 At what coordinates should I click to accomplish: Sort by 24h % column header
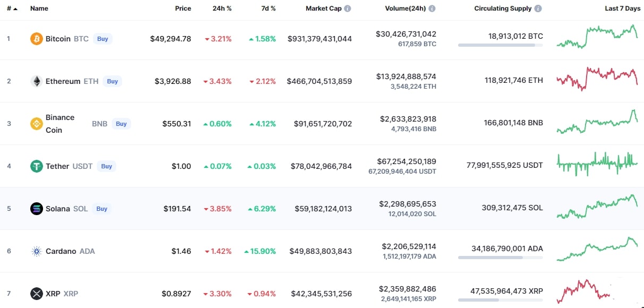pos(222,8)
